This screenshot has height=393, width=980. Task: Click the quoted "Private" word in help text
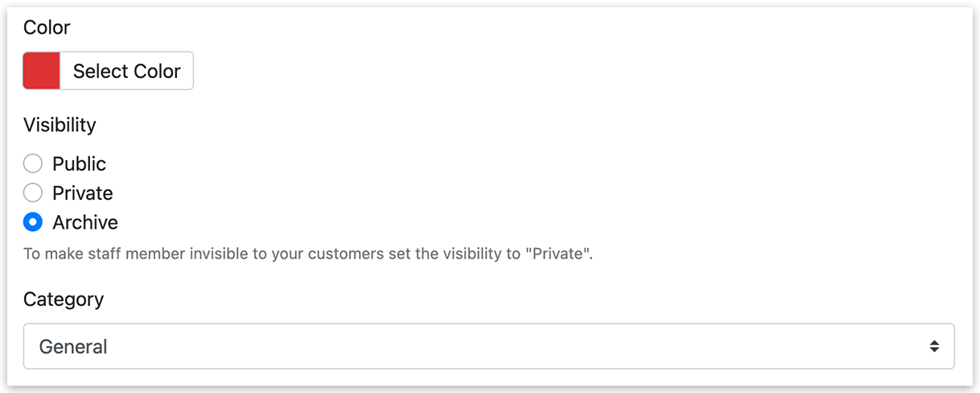[x=559, y=254]
